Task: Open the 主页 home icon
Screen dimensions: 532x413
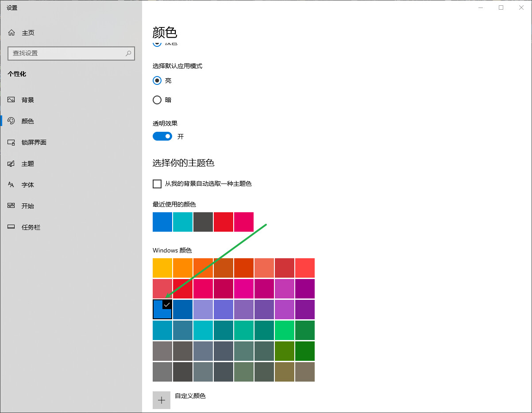Action: pos(12,33)
